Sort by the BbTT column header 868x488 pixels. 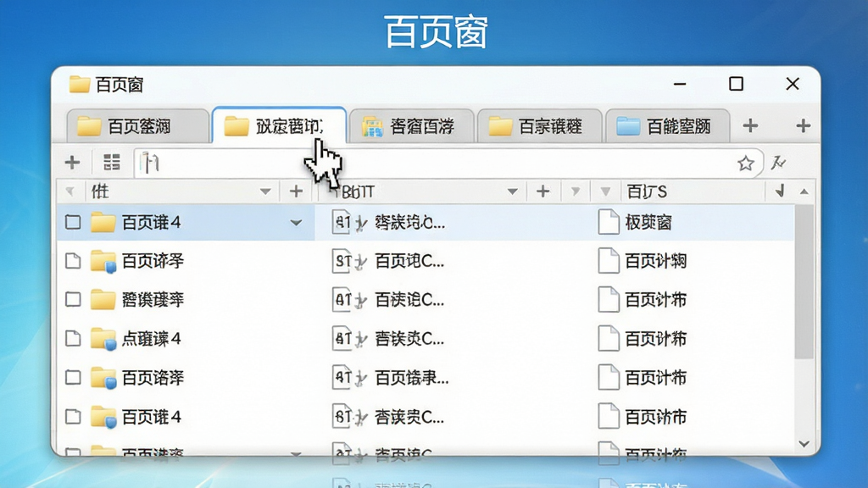click(358, 192)
